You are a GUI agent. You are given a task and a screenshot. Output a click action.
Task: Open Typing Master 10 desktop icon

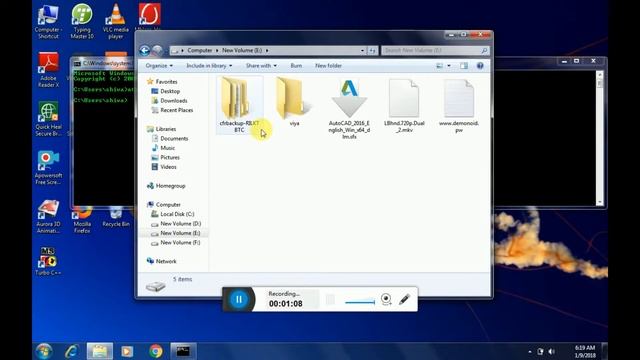pyautogui.click(x=82, y=21)
